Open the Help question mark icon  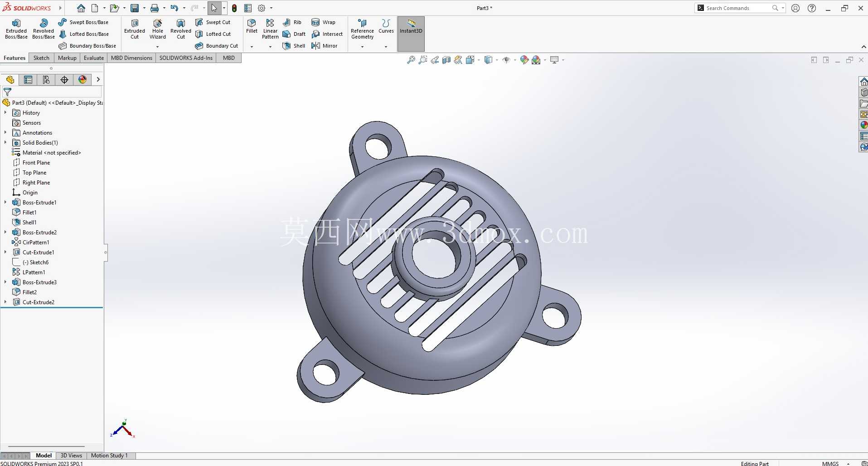(x=812, y=8)
